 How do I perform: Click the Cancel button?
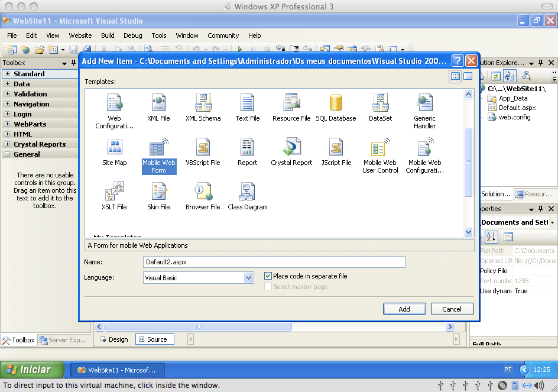click(452, 309)
